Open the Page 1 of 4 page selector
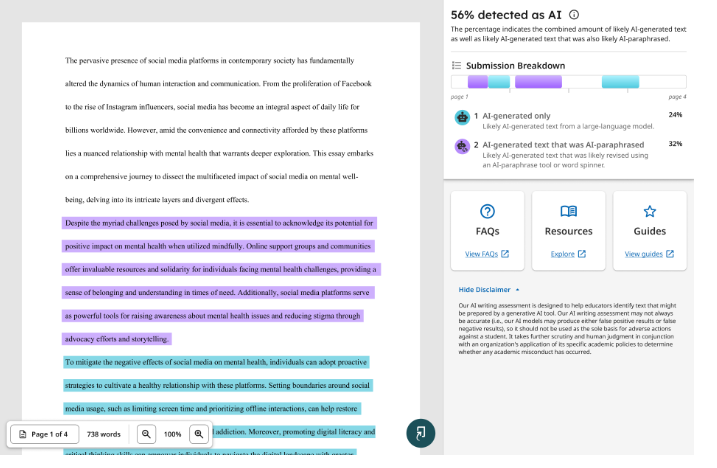The height and width of the screenshot is (468, 717). pyautogui.click(x=45, y=434)
